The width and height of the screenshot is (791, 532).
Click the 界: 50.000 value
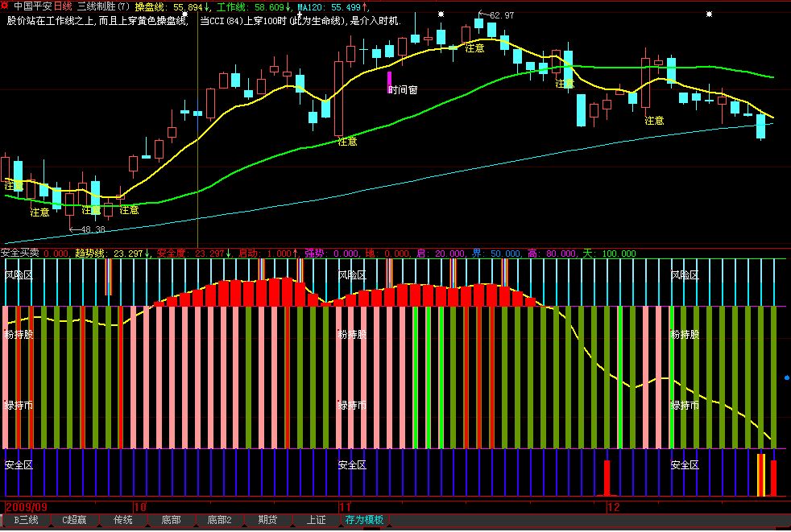(x=496, y=254)
